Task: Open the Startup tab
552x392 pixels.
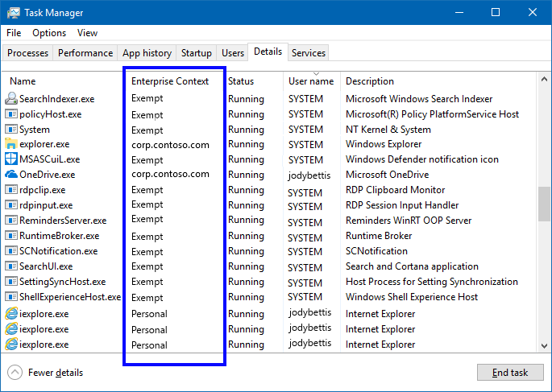Action: [x=197, y=53]
